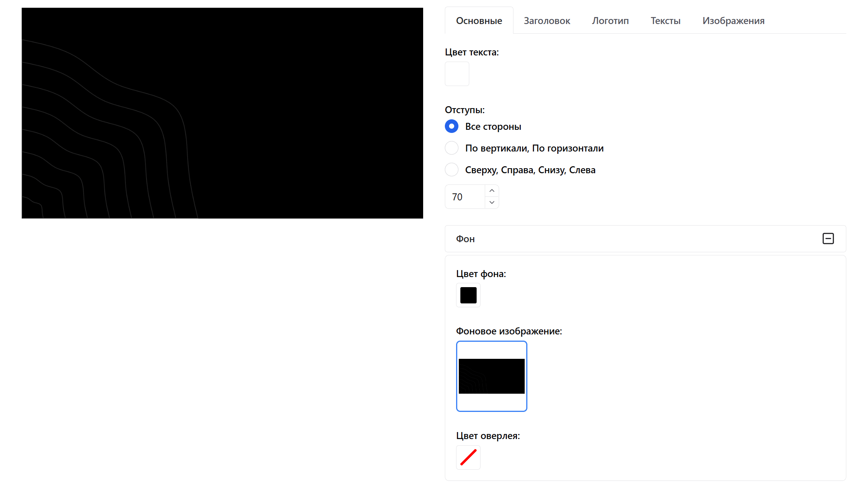Screen dimensions: 868x496
Task: Open the Логотип tab
Action: 610,21
